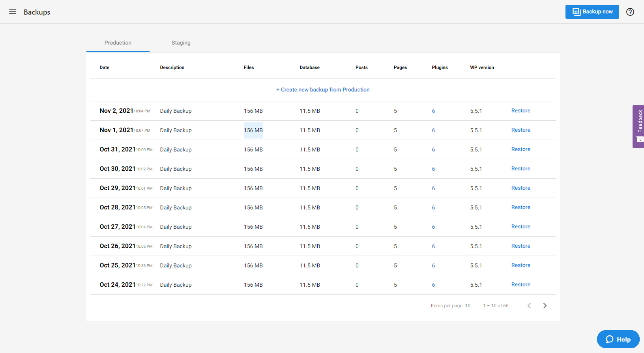Open plugins count for Oct 25 backup
The width and height of the screenshot is (644, 353).
pyautogui.click(x=433, y=265)
